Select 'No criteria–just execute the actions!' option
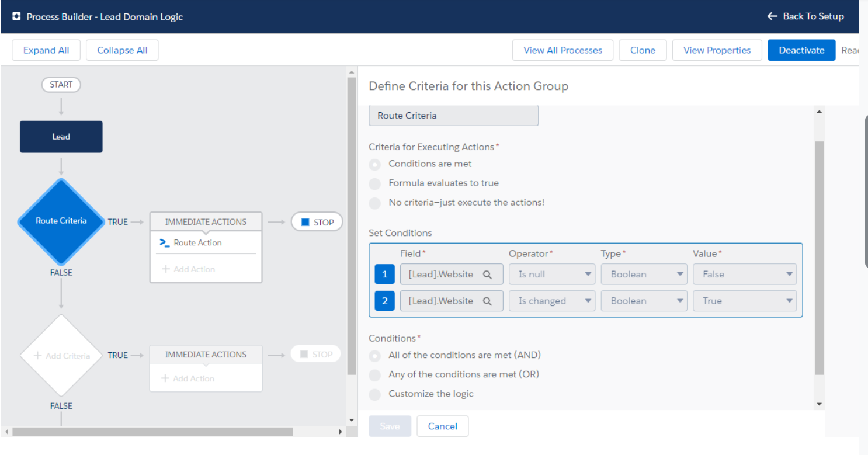The image size is (868, 455). 375,203
